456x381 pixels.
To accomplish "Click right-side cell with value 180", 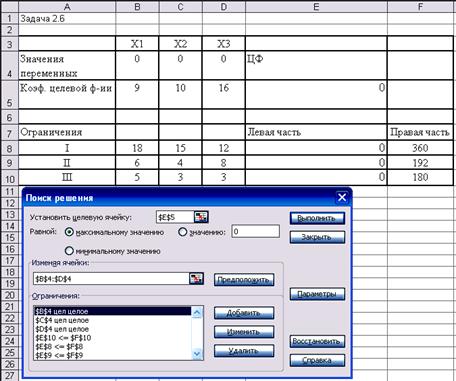I will [421, 177].
